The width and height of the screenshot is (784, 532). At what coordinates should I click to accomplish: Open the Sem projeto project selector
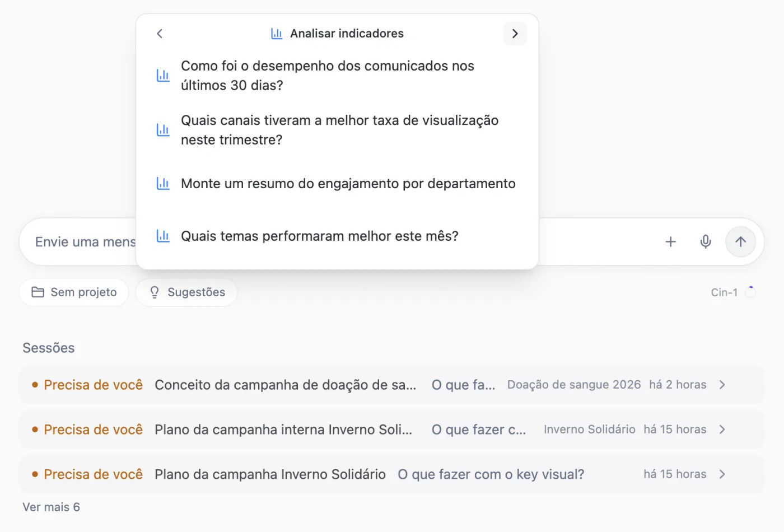[74, 292]
